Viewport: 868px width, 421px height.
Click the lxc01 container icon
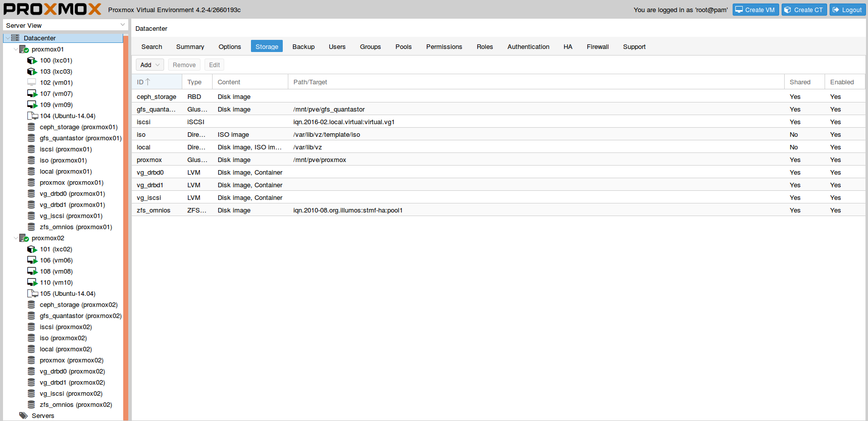coord(32,61)
